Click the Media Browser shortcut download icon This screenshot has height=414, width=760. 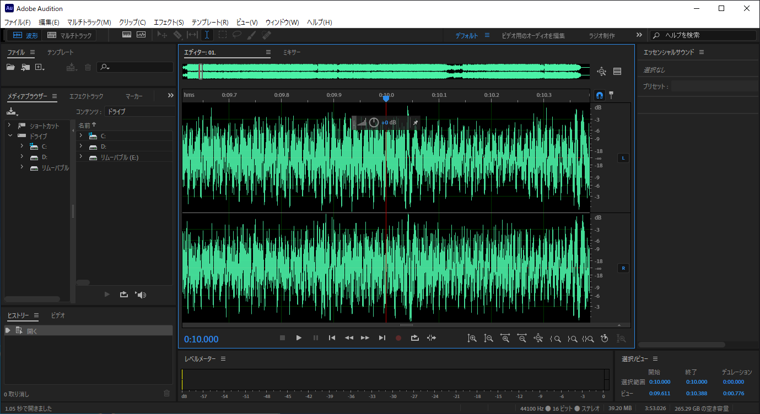point(12,111)
